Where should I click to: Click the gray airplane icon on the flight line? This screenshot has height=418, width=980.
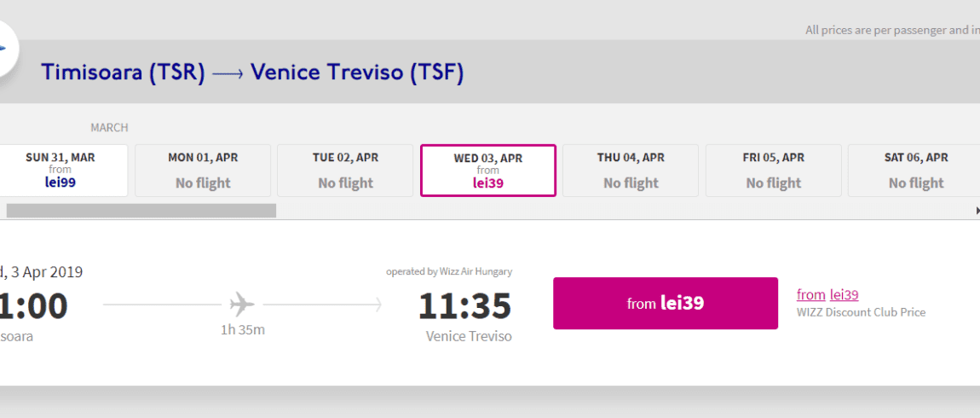coord(242,305)
